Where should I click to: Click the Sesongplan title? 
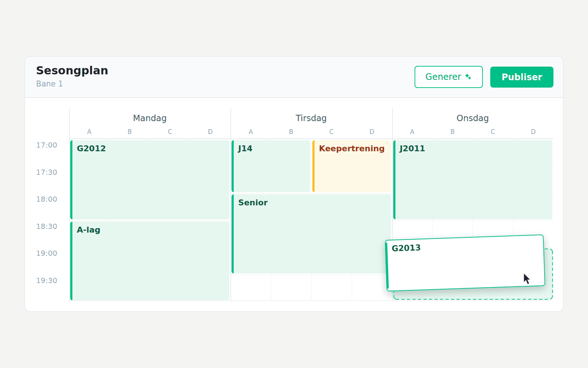point(72,70)
